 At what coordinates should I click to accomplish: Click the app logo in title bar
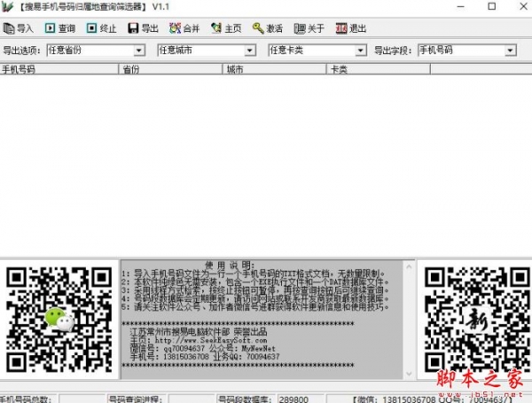point(7,6)
